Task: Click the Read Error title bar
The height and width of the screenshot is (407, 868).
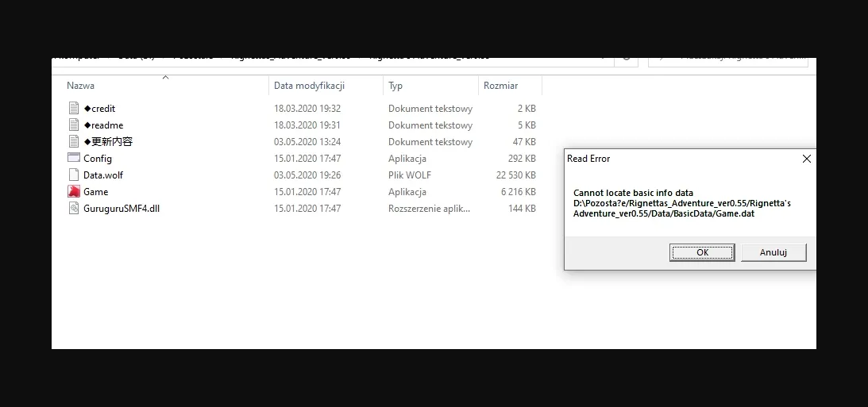Action: (675, 159)
